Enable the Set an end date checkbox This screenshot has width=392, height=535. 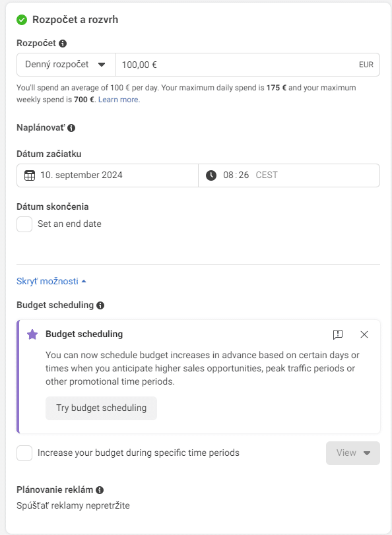click(x=24, y=224)
